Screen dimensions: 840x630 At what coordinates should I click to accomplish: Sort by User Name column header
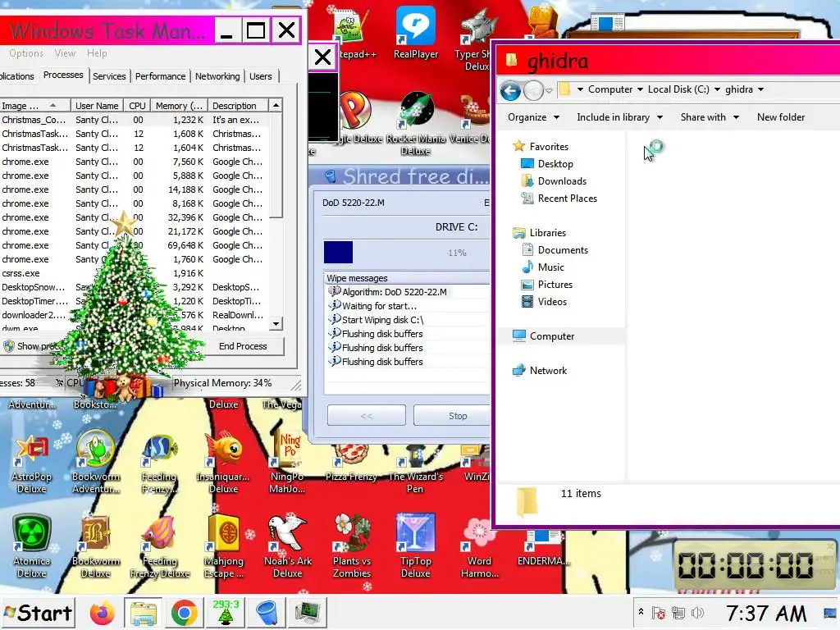click(x=97, y=106)
